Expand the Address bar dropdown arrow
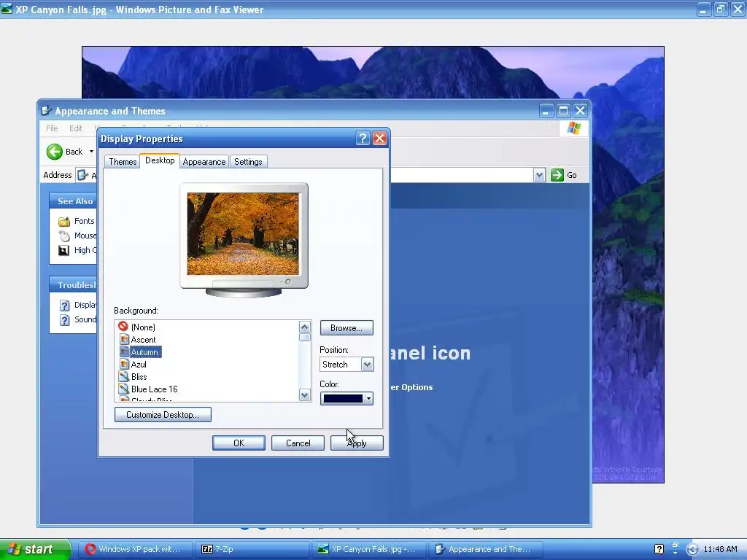 tap(539, 175)
